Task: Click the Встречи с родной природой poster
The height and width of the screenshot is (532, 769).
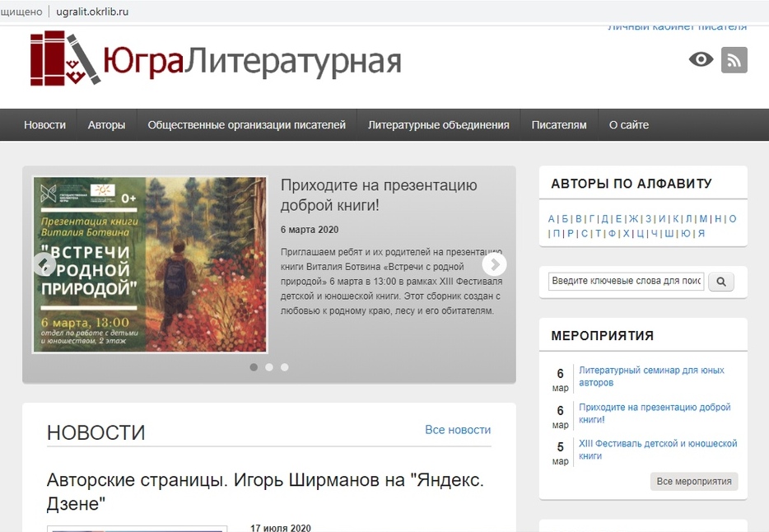Action: 150,265
